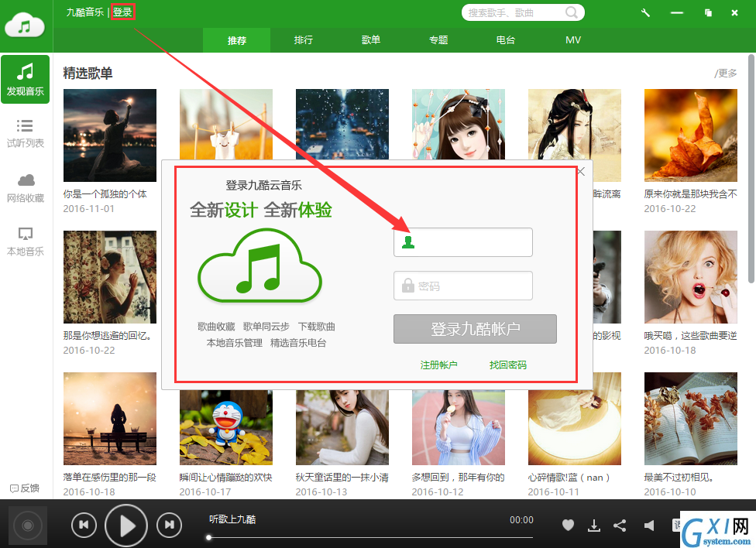The width and height of the screenshot is (756, 548).
Task: Click the 登录 link in title bar
Action: [x=122, y=12]
